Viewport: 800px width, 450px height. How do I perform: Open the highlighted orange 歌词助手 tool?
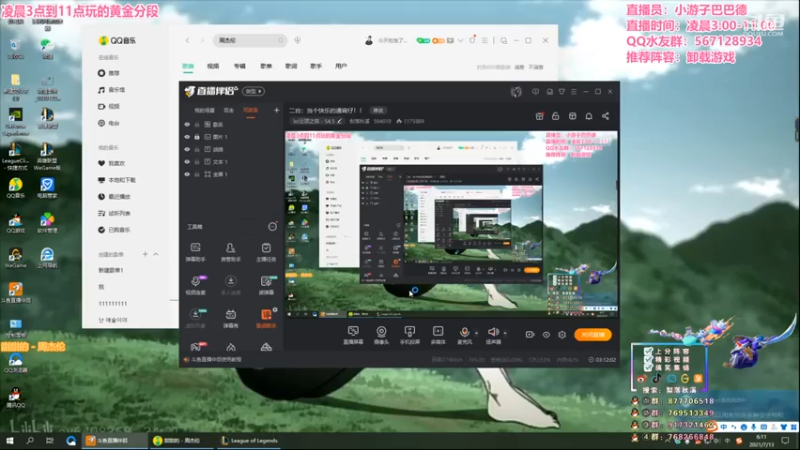coord(266,319)
